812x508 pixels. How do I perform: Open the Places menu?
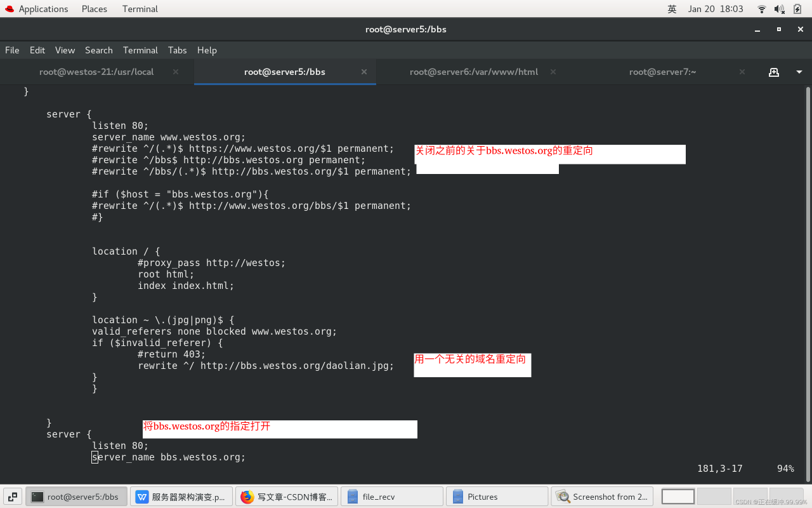coord(95,9)
